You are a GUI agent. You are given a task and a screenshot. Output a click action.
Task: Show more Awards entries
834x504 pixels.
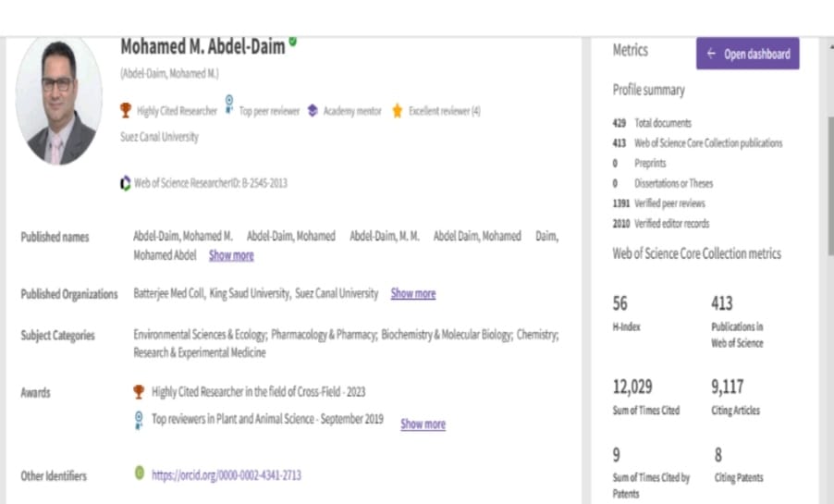[x=423, y=424]
